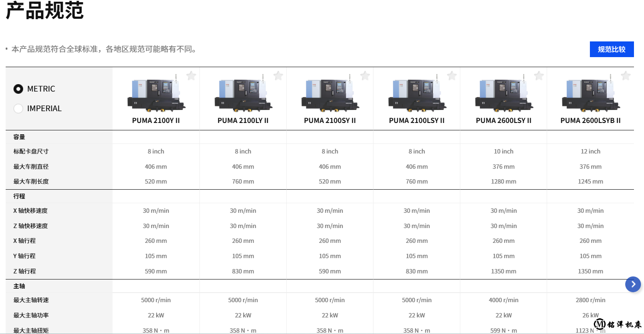This screenshot has width=644, height=334.
Task: Click the 容量 section header
Action: pyautogui.click(x=19, y=137)
